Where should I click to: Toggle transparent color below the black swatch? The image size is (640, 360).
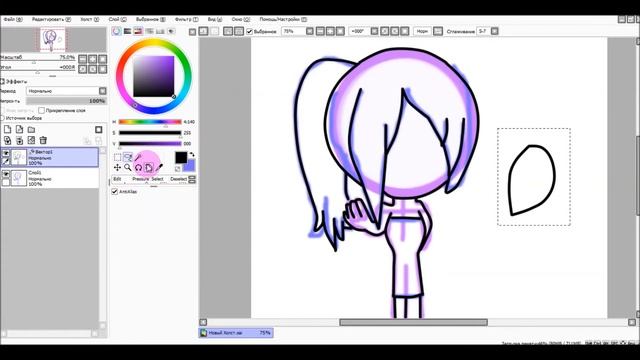coord(178,169)
